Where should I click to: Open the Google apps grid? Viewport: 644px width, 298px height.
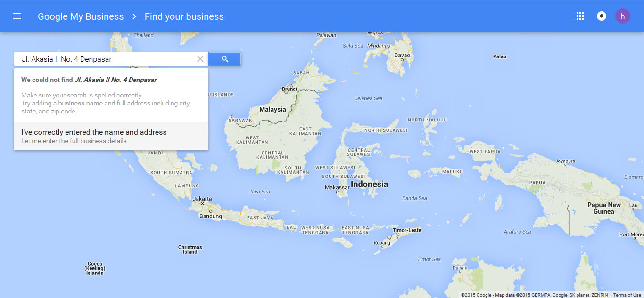pos(580,16)
